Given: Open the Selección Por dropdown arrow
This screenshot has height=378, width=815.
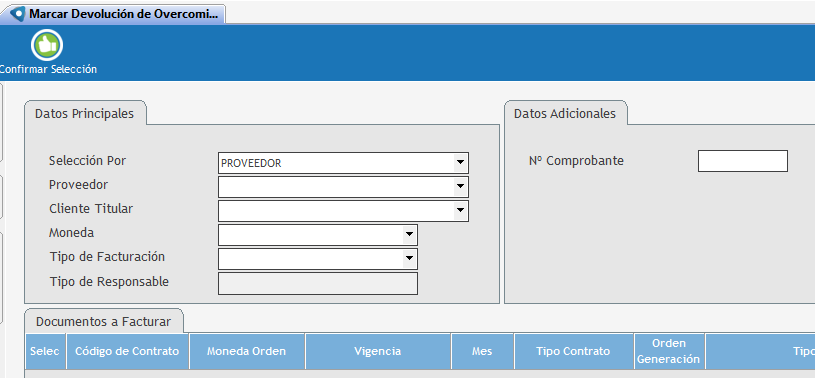Looking at the screenshot, I should (x=460, y=163).
